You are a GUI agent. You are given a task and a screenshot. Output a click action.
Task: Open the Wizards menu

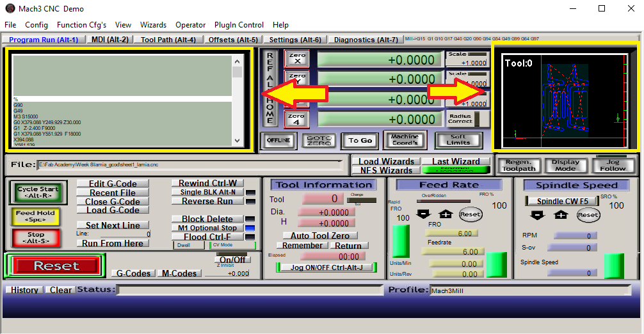click(x=153, y=25)
